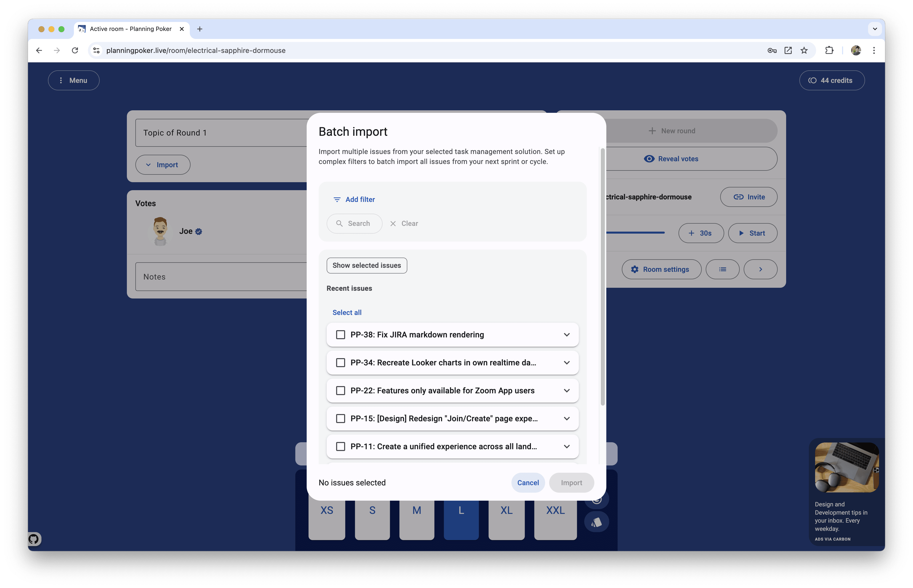This screenshot has height=588, width=913.
Task: Bookmark this page with the star
Action: [804, 50]
